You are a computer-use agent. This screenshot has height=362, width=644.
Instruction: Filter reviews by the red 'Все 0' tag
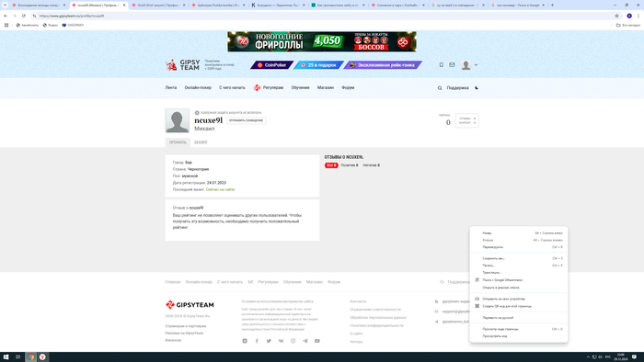pyautogui.click(x=331, y=165)
